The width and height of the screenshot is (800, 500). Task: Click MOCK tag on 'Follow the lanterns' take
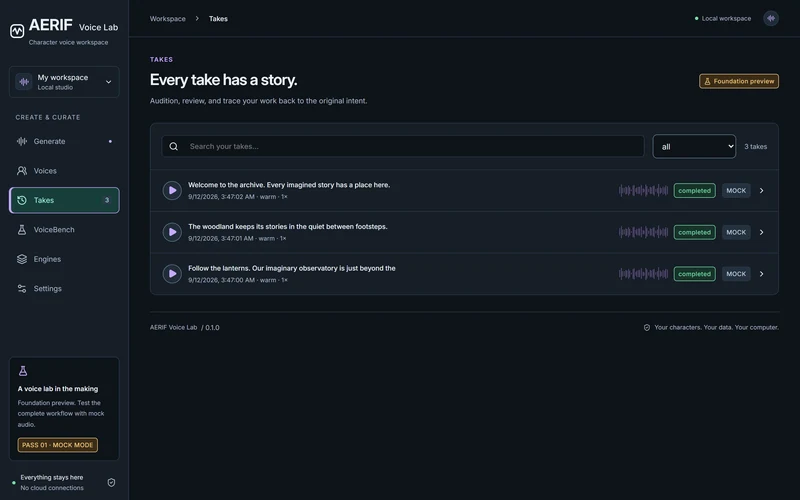[x=736, y=274]
